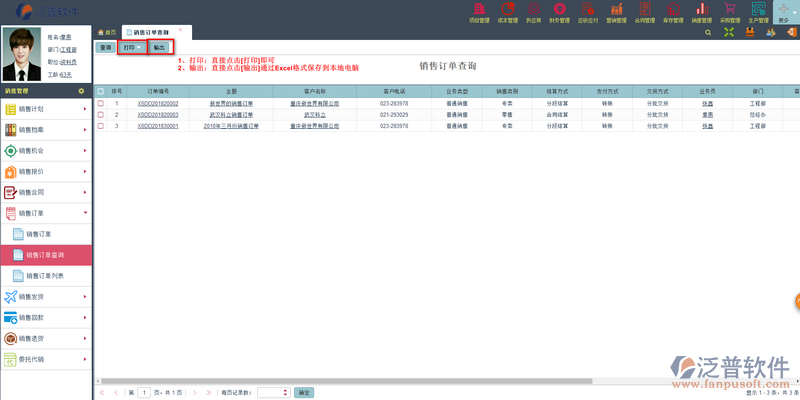The image size is (800, 400).
Task: Expand the 更多 modules dropdown
Action: [786, 13]
